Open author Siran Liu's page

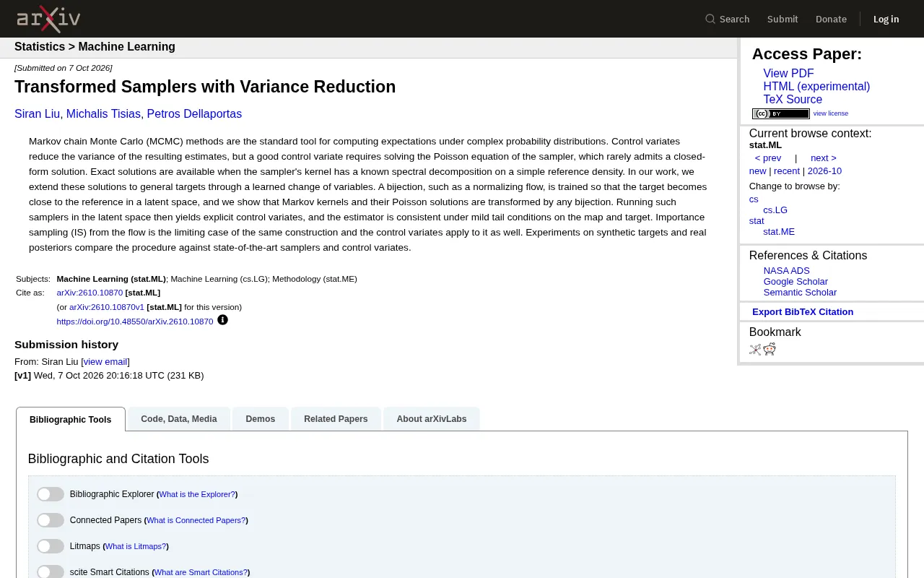pyautogui.click(x=37, y=114)
